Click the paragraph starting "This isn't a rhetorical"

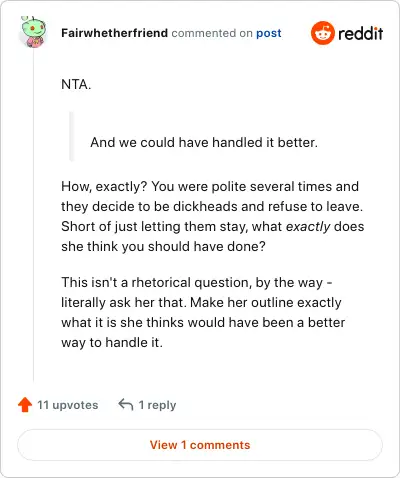(203, 312)
